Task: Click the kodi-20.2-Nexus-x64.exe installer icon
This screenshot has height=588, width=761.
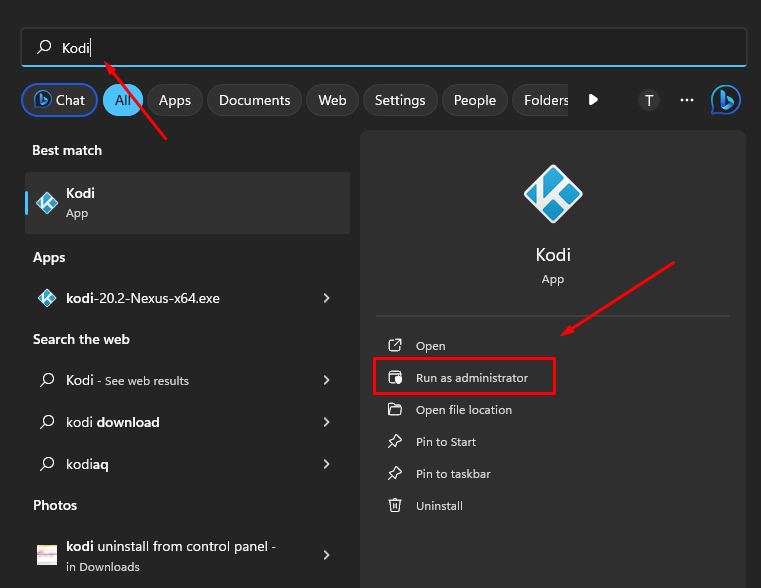Action: [47, 298]
